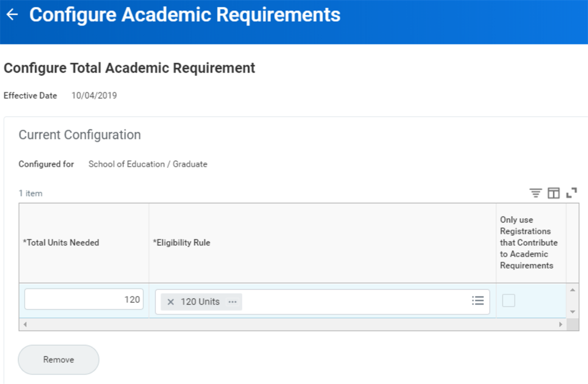Open the Eligibility Rule prompt list
This screenshot has height=384, width=588.
point(478,301)
